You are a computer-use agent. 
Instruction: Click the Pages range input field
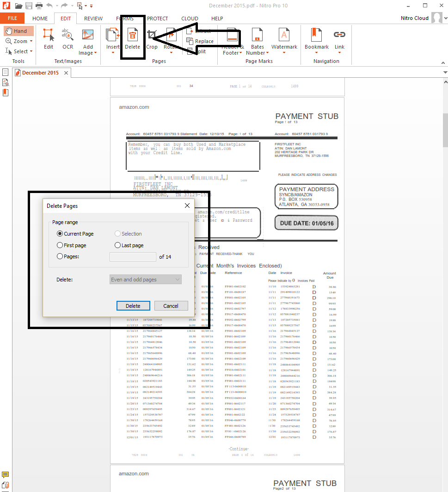[133, 257]
